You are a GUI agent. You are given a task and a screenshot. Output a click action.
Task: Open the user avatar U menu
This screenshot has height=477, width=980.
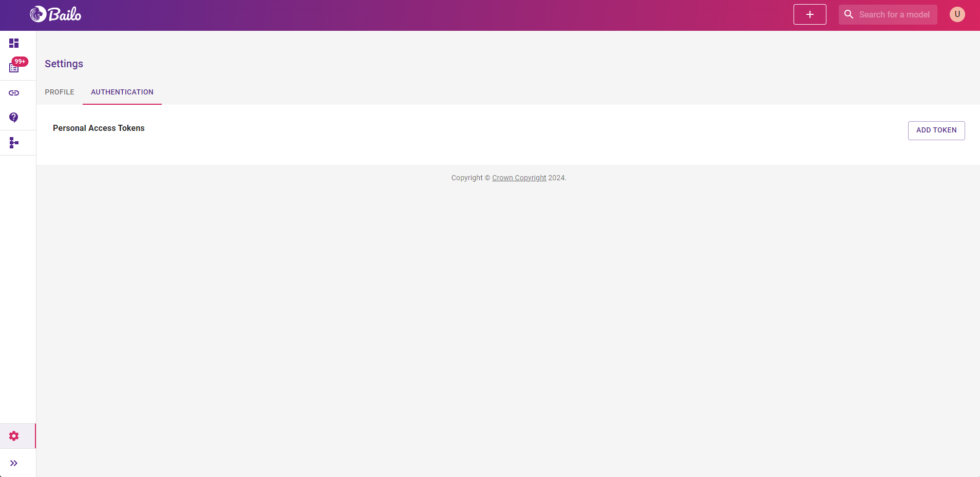[957, 14]
